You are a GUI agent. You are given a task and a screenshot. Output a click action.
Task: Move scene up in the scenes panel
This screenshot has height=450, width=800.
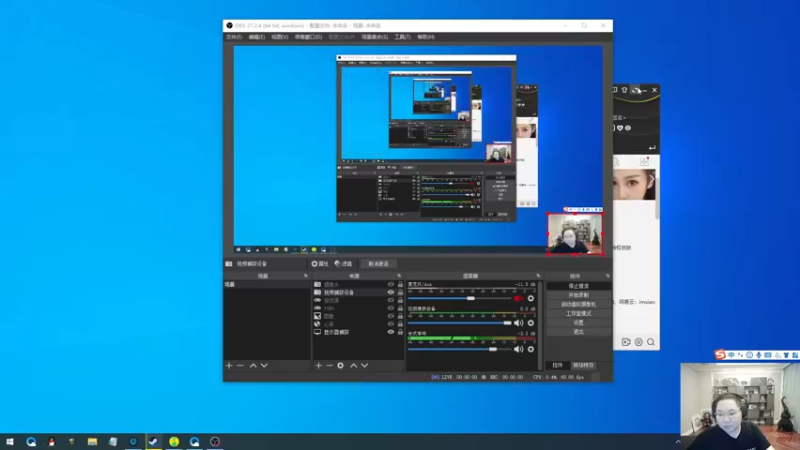[253, 365]
